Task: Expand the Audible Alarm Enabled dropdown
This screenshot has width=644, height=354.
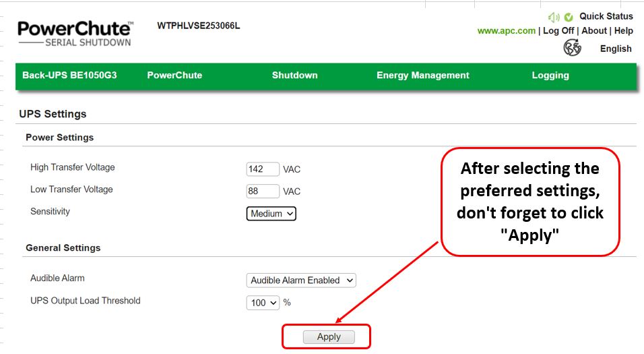Action: (301, 280)
